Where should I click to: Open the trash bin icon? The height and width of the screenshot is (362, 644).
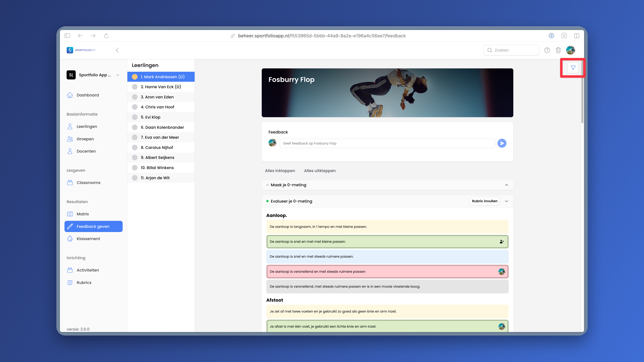(558, 50)
